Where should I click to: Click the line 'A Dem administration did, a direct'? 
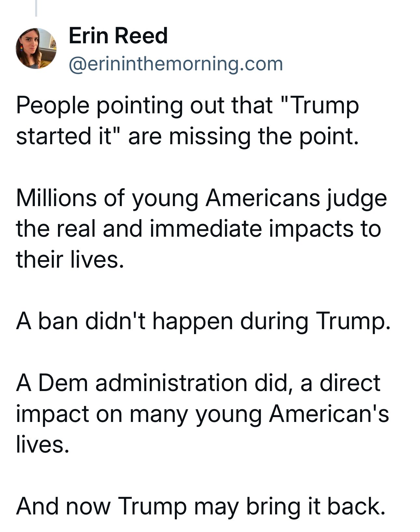pyautogui.click(x=198, y=383)
